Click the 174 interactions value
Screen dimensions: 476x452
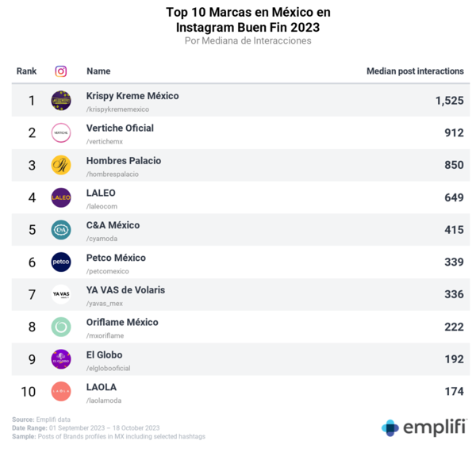pyautogui.click(x=454, y=391)
